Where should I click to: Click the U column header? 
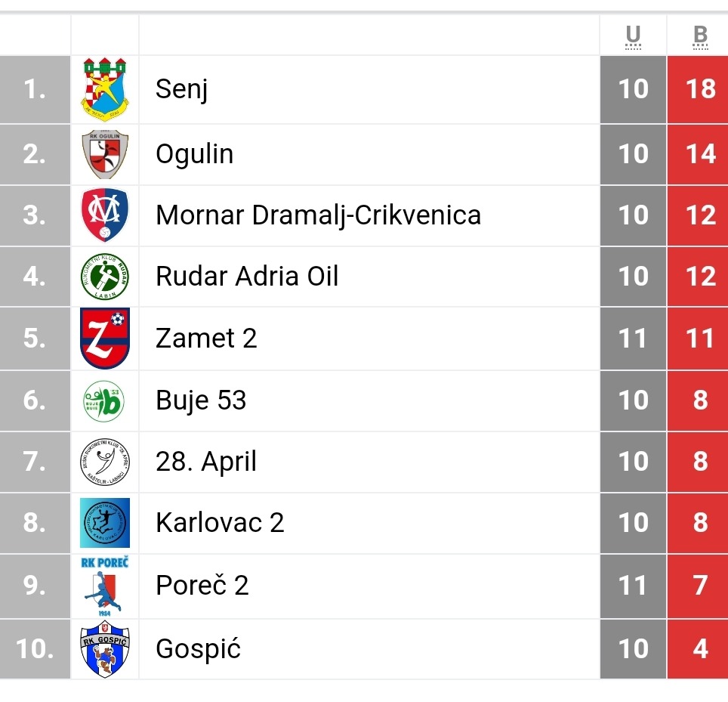coord(633,36)
